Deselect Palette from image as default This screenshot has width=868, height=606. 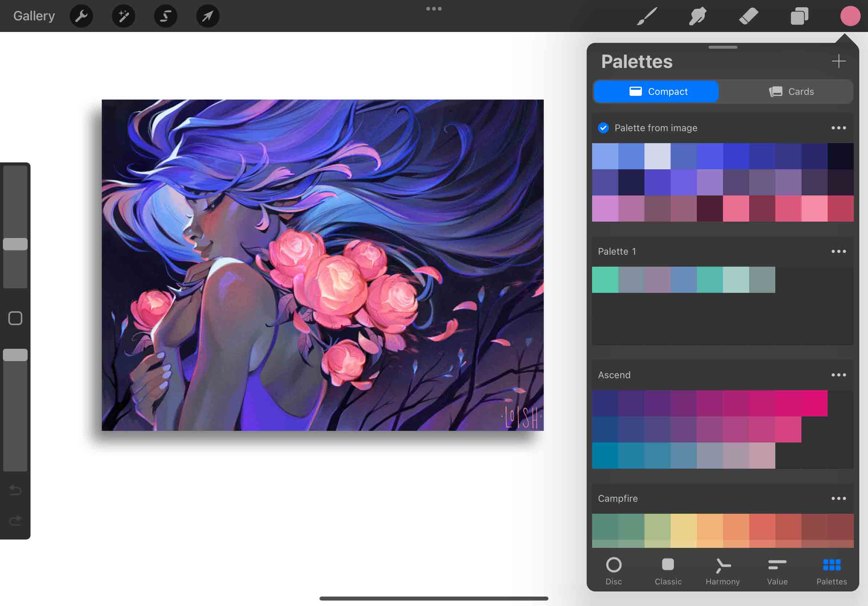tap(604, 128)
